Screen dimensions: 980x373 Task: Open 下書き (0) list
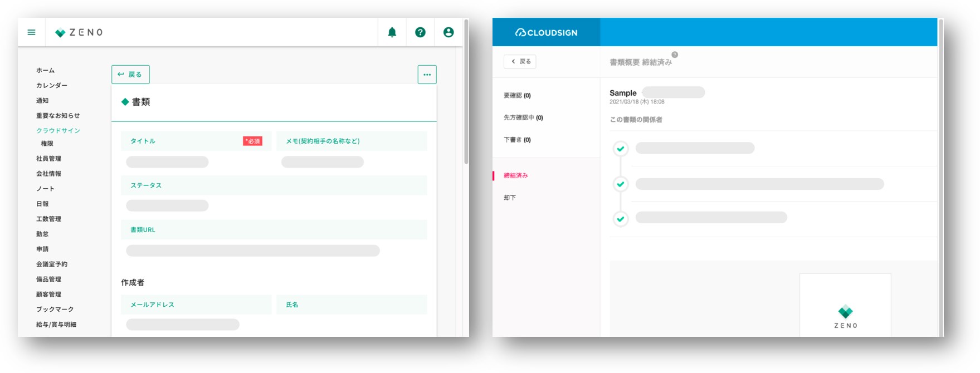(x=517, y=140)
